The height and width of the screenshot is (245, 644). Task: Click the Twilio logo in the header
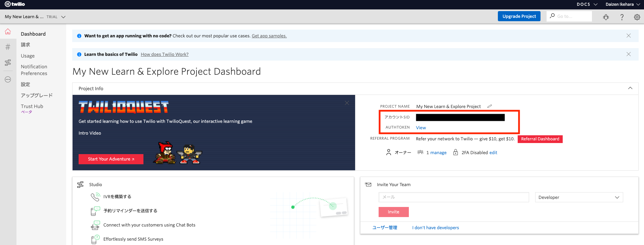15,4
